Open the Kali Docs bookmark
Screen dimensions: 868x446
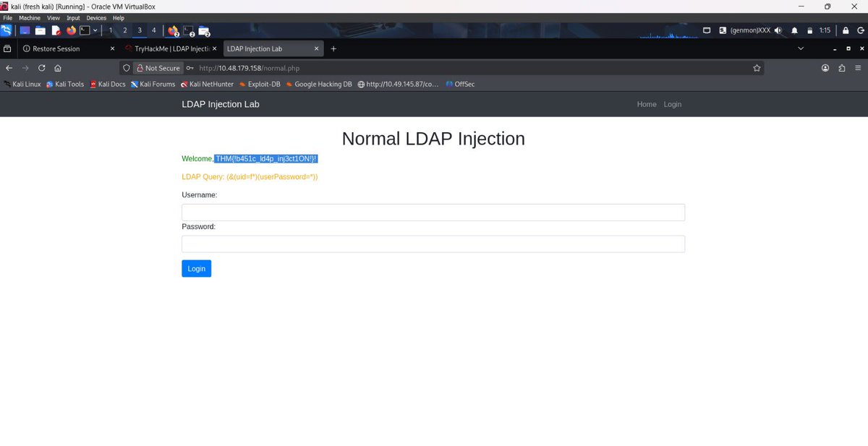[108, 84]
